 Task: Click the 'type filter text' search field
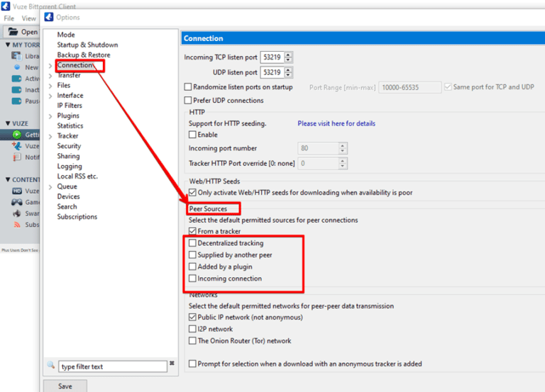[x=112, y=366]
